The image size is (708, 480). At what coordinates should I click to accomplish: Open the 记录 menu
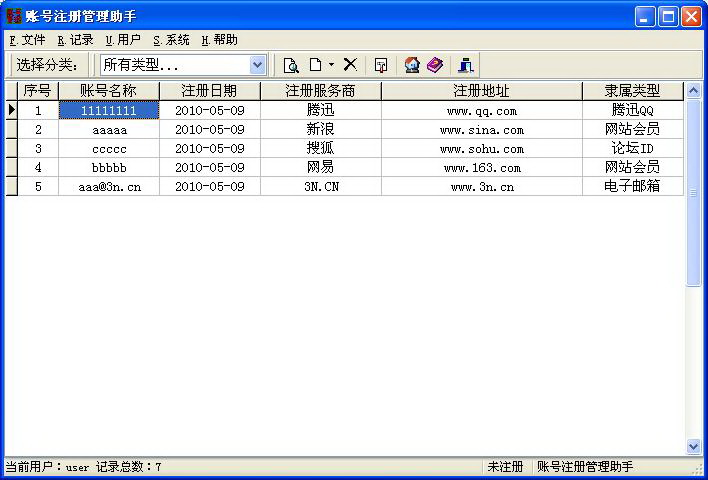(75, 40)
